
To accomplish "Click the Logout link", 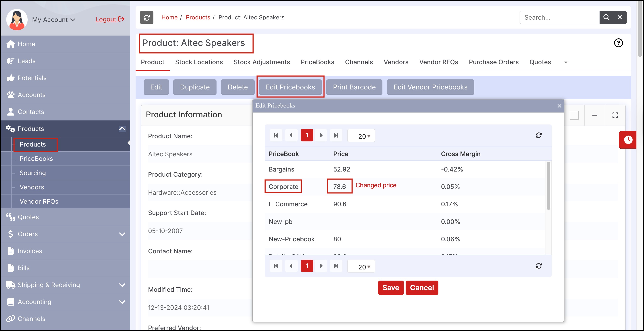I will [110, 19].
